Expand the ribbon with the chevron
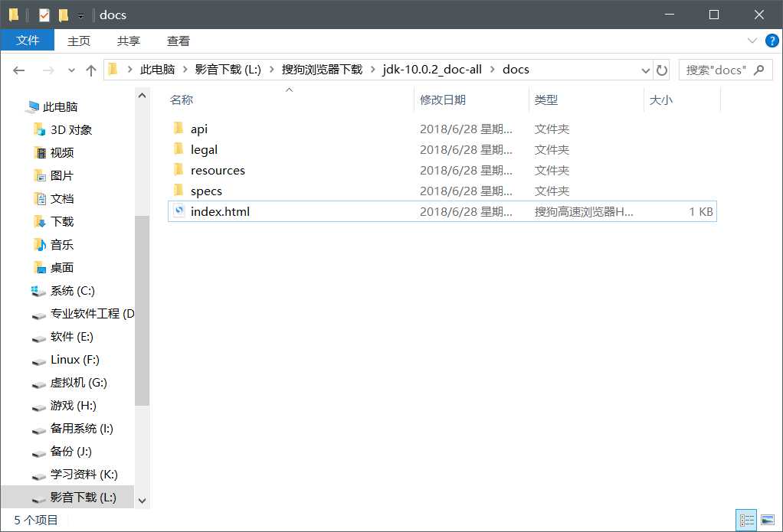The width and height of the screenshot is (783, 532). click(x=752, y=41)
